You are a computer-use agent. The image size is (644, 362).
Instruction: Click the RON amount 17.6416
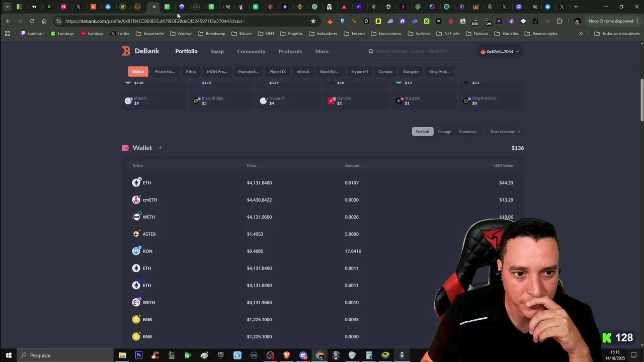pyautogui.click(x=353, y=251)
